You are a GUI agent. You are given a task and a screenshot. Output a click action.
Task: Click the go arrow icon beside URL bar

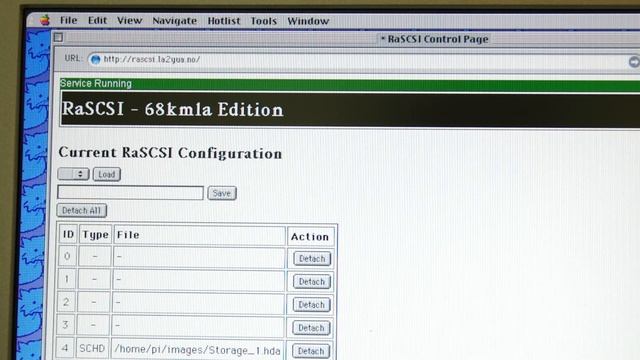click(x=634, y=62)
